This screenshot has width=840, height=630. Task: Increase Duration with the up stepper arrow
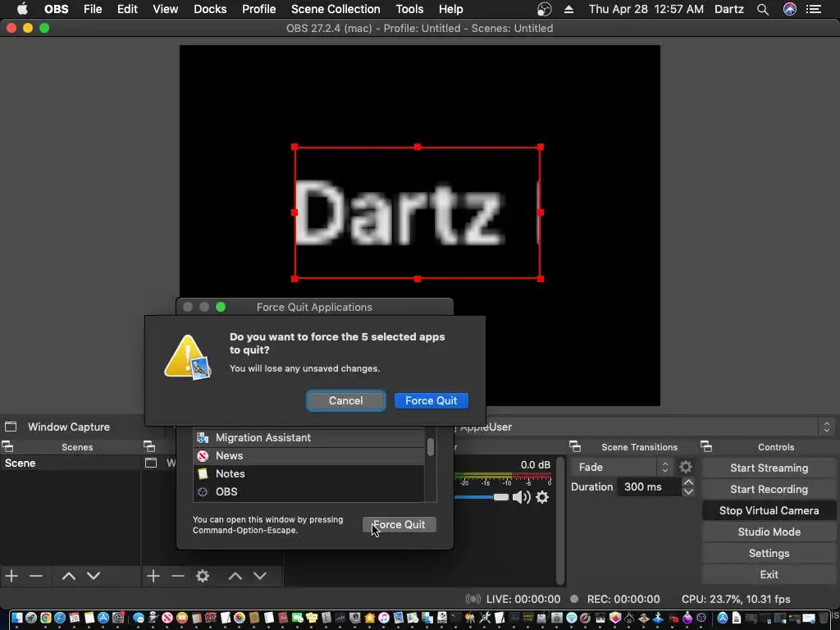click(688, 482)
